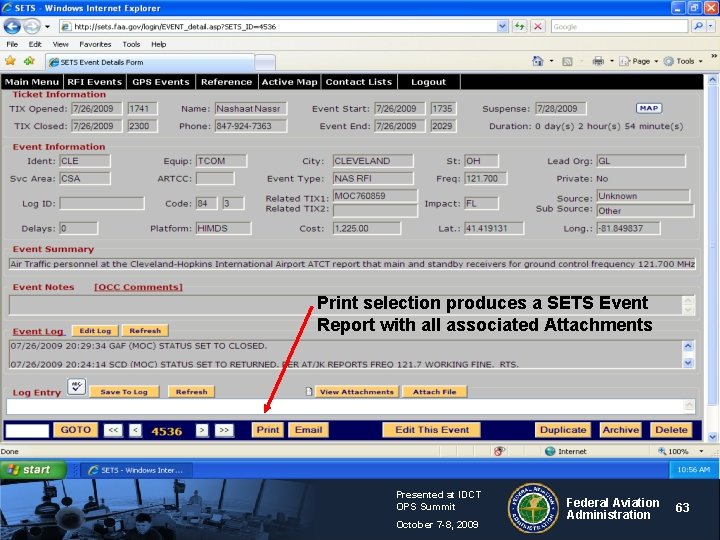Open the search options dropdown arrow

pyautogui.click(x=711, y=26)
